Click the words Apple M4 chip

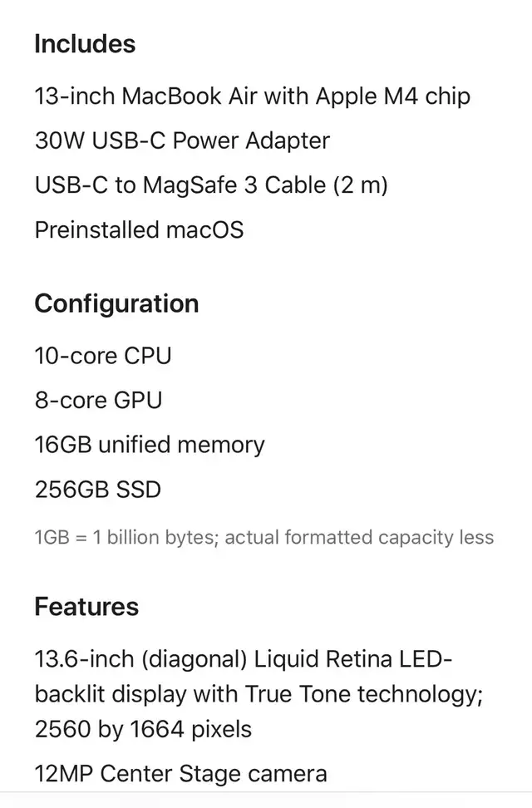[393, 96]
